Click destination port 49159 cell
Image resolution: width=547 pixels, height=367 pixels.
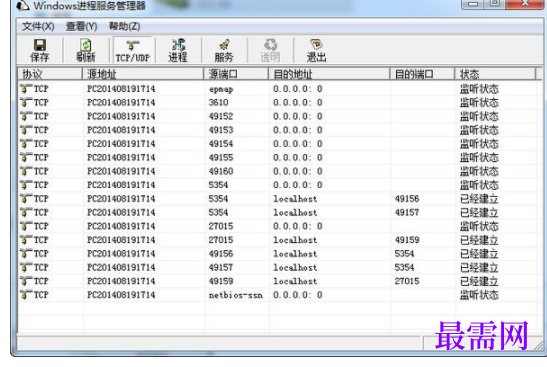click(x=407, y=240)
